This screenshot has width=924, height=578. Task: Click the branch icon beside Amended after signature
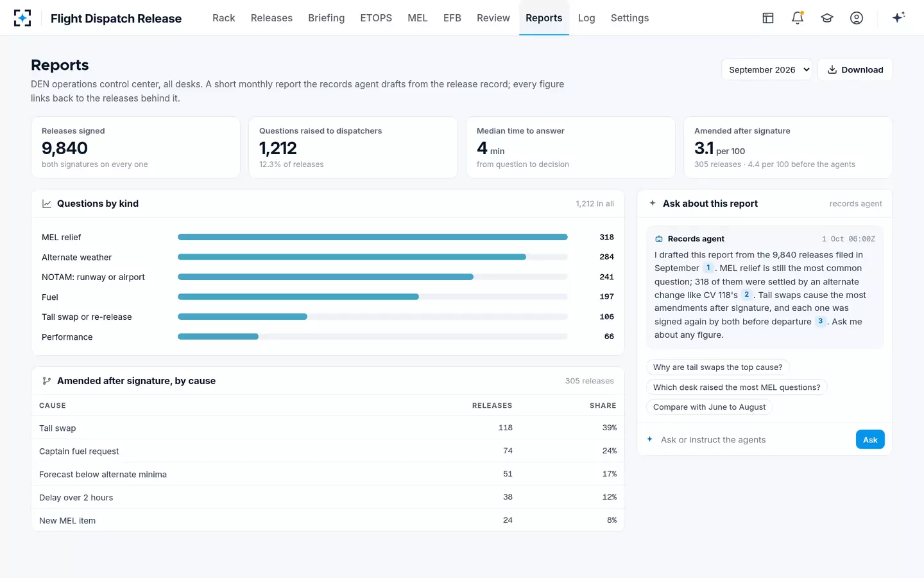47,381
